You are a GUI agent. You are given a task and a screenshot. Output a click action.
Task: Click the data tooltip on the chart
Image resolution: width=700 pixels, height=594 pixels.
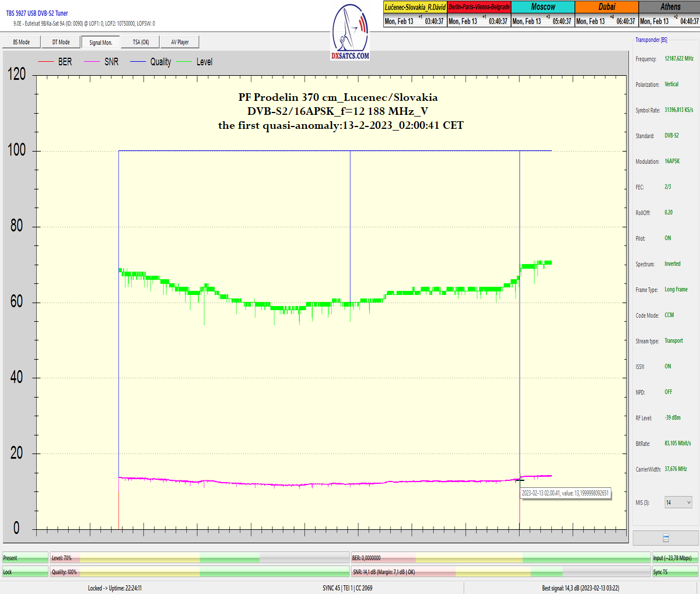[565, 493]
